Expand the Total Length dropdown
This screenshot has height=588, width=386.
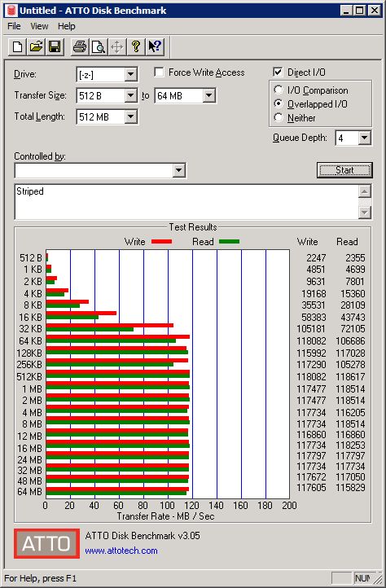click(130, 116)
